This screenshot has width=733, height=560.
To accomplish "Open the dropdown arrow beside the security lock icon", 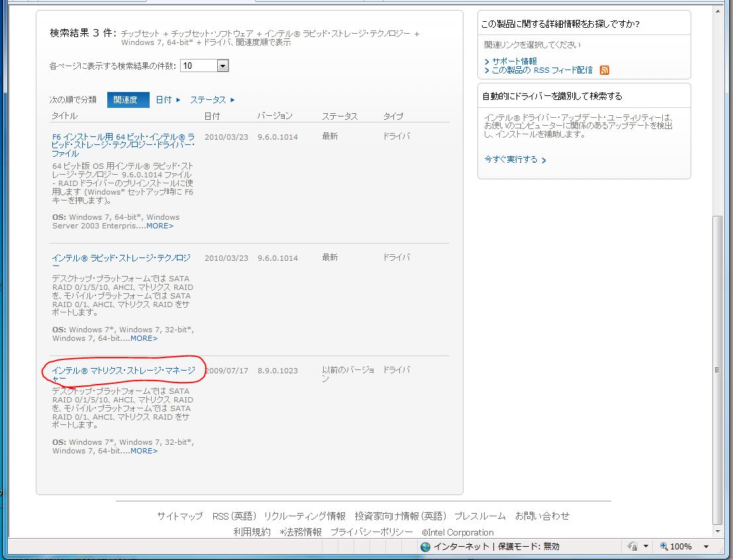I will pos(646,546).
